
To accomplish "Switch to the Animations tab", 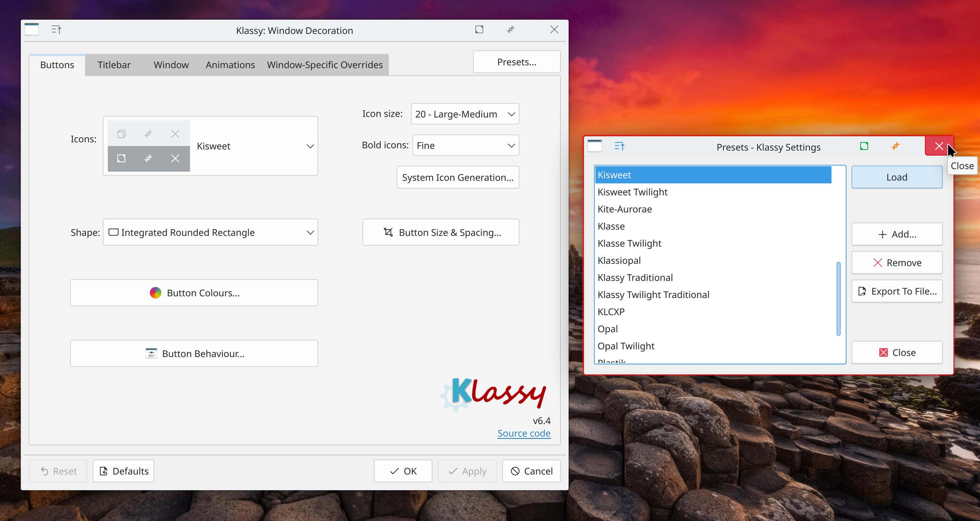I will [230, 65].
